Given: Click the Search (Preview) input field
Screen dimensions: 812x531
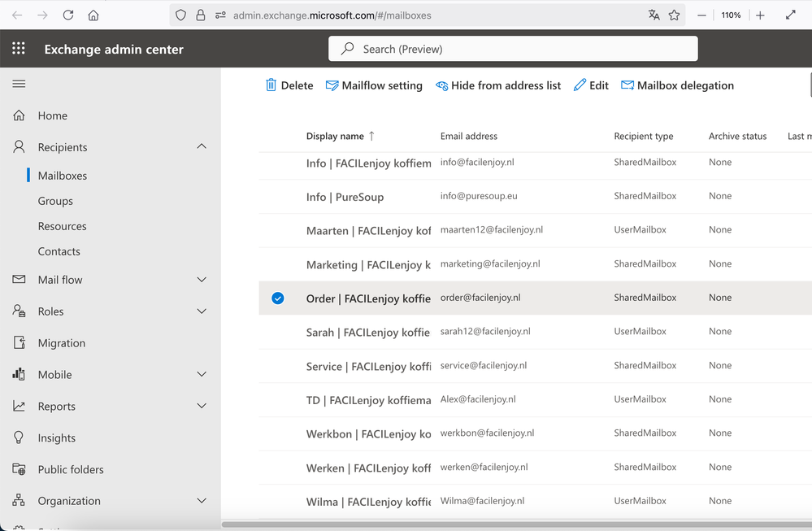Looking at the screenshot, I should tap(513, 49).
